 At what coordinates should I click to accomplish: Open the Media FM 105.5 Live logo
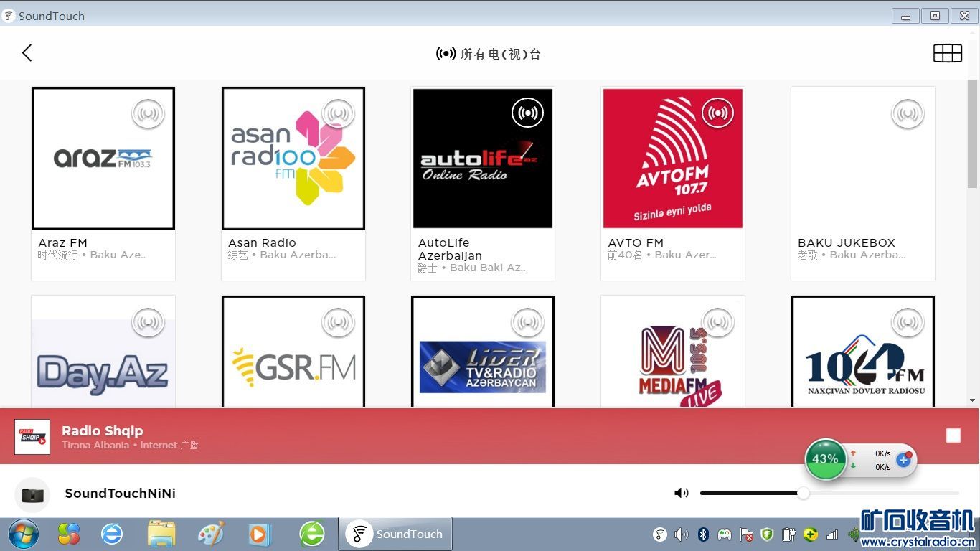point(673,352)
